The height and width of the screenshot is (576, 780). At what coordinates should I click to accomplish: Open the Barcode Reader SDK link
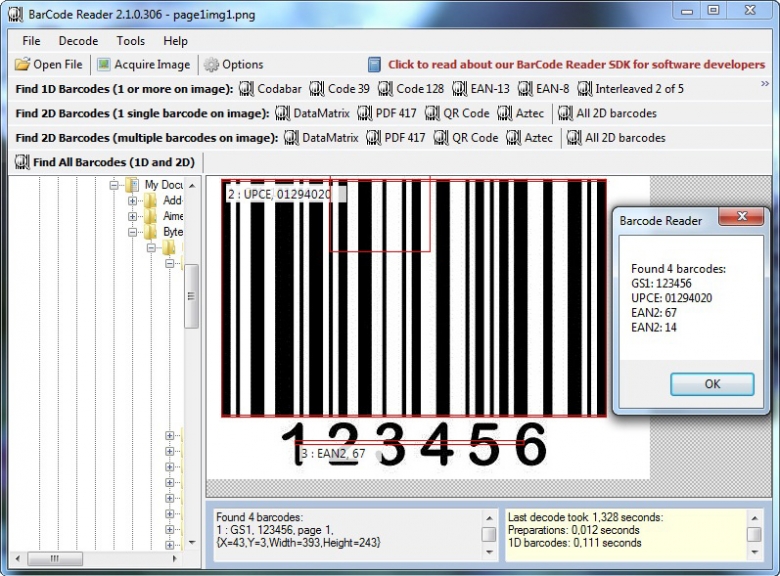pos(576,65)
